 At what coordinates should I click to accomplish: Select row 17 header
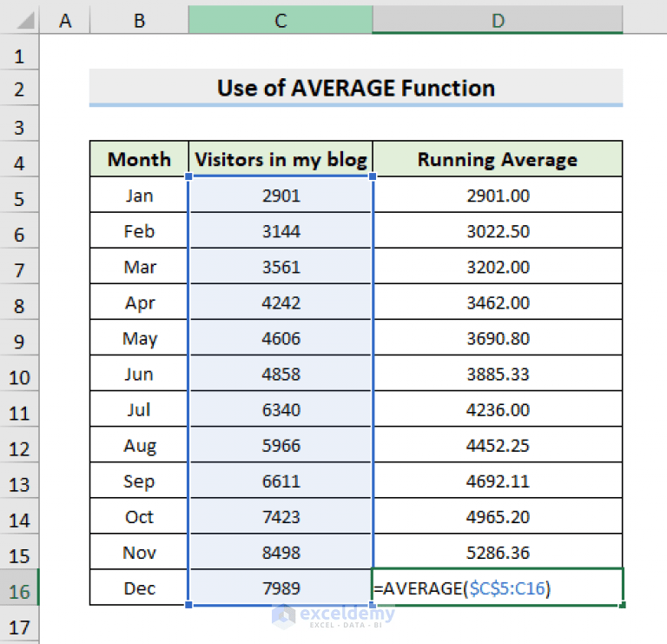[x=19, y=624]
